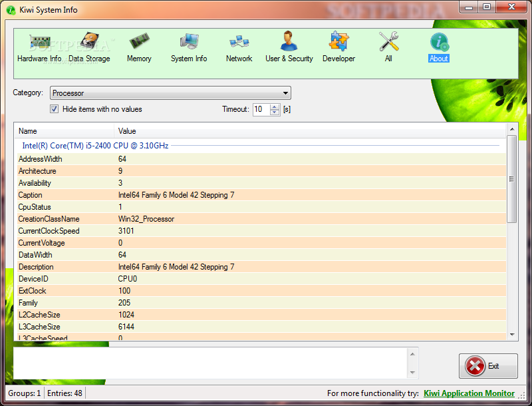Viewport: 532px width, 406px height.
Task: Minimize the Kiwi System Info window
Action: coord(469,7)
